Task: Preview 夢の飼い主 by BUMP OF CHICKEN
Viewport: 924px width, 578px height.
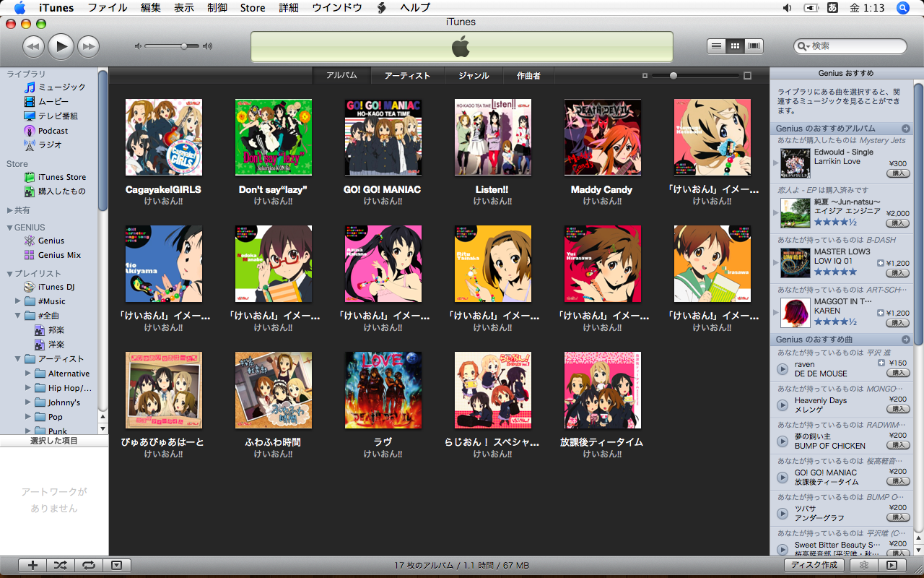Action: coord(782,441)
